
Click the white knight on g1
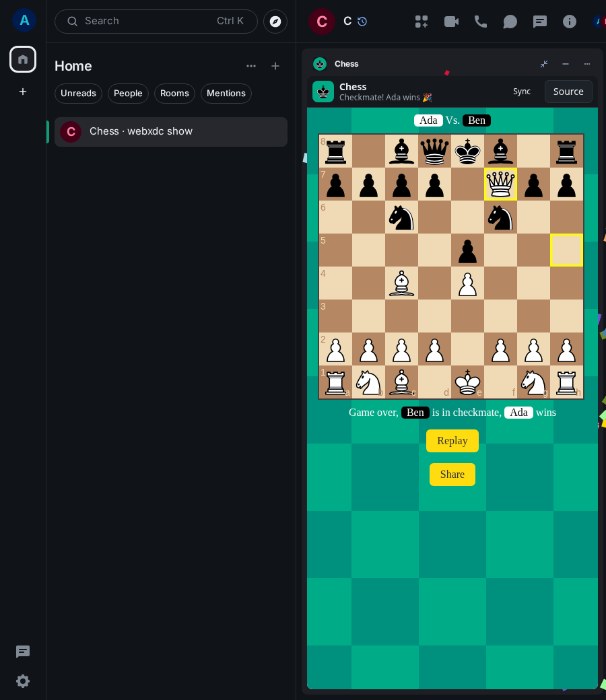(x=534, y=382)
